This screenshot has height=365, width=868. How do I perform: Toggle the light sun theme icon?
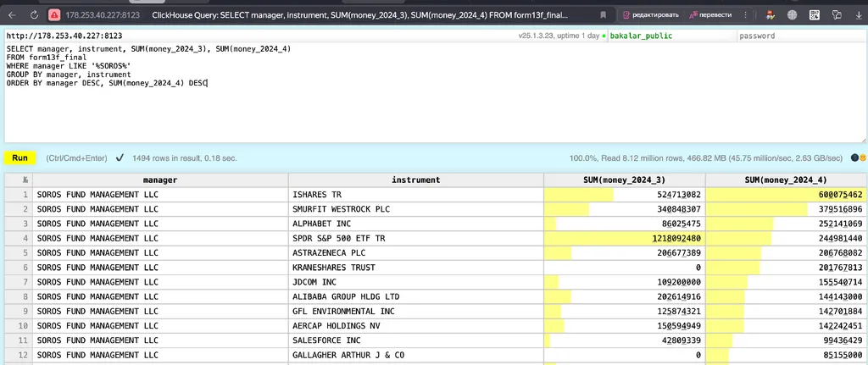pos(863,158)
